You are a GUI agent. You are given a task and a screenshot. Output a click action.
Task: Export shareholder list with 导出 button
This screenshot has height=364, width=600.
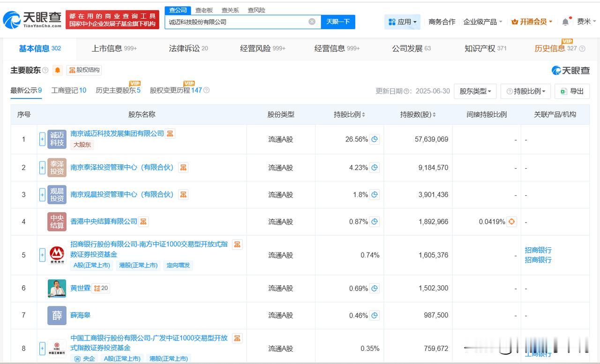(572, 91)
